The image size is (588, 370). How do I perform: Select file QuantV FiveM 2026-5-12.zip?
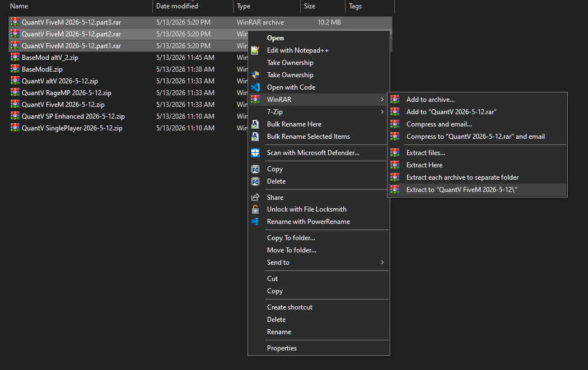[x=63, y=104]
